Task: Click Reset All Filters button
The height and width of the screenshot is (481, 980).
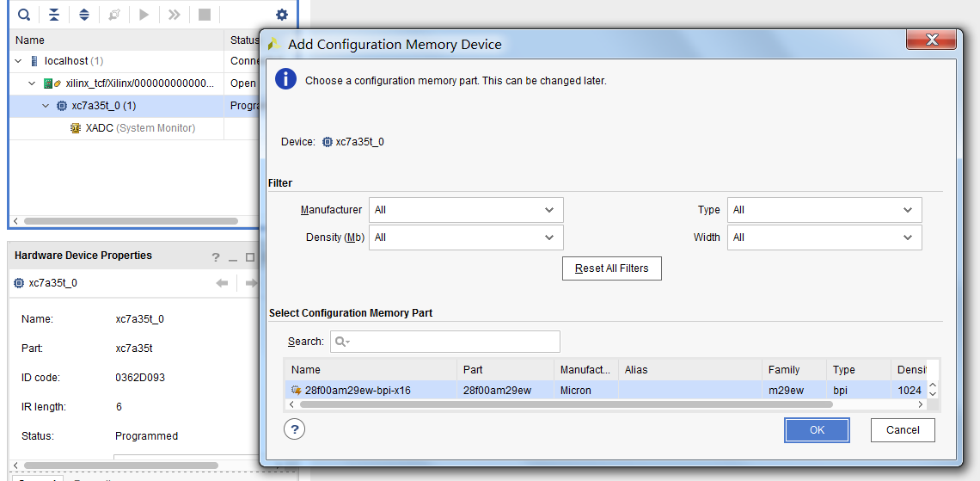Action: point(611,268)
